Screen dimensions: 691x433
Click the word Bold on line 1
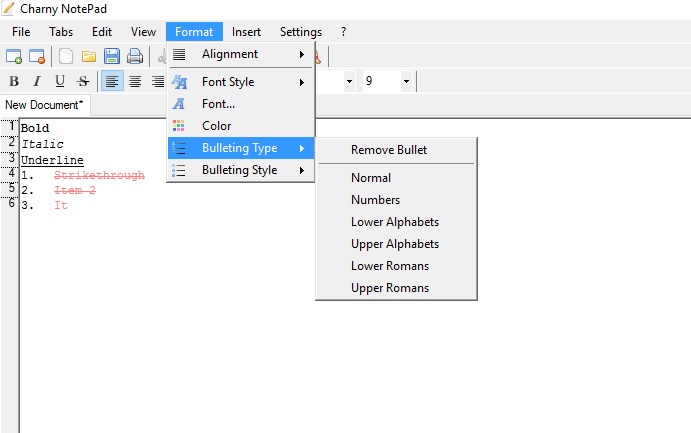[35, 128]
